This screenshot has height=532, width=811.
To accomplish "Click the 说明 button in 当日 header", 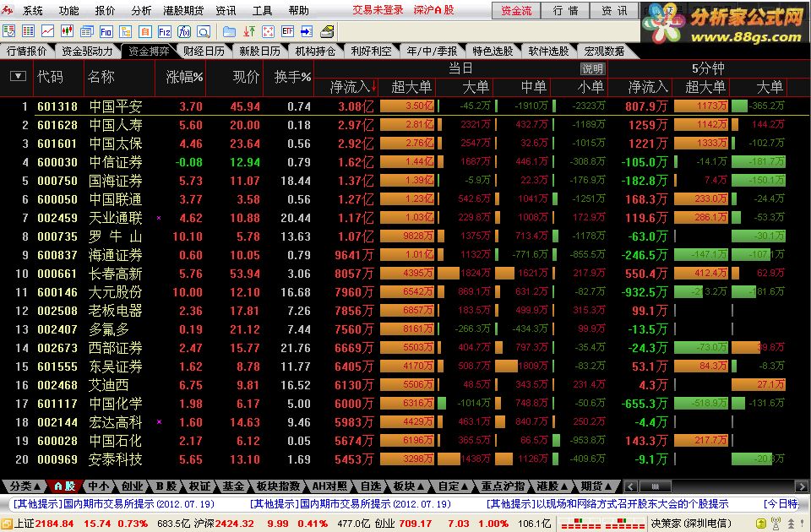I will pos(593,68).
